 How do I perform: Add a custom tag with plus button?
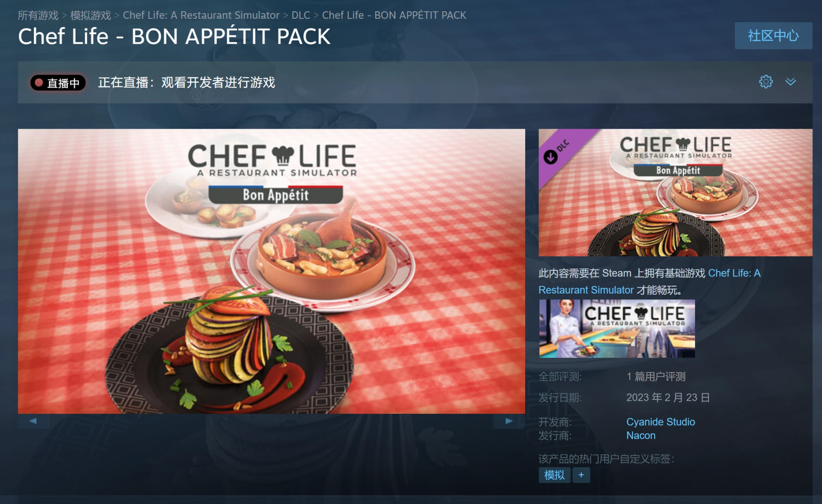[x=581, y=475]
